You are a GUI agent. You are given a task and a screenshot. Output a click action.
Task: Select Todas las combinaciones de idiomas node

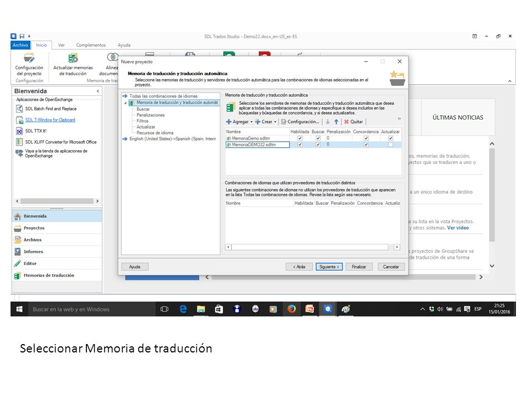[163, 96]
